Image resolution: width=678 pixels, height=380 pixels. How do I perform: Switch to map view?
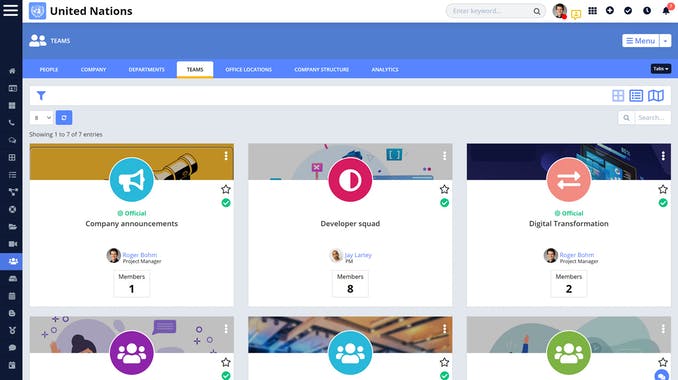[x=656, y=96]
